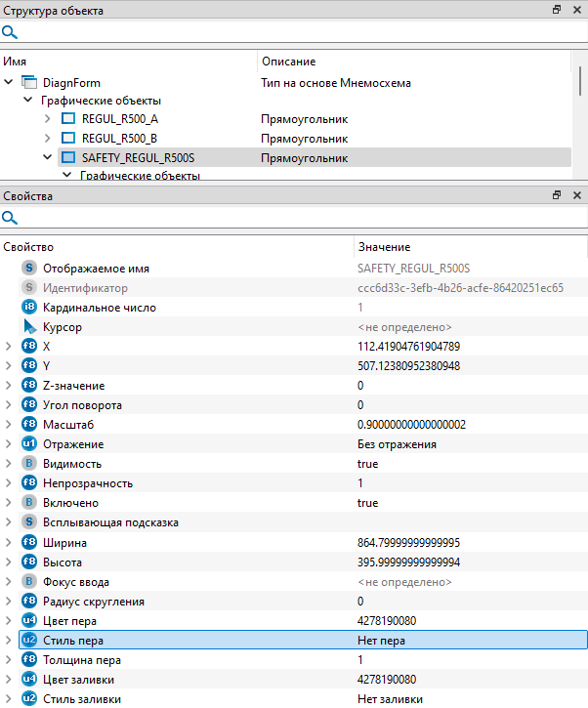Viewport: 588px width, 708px height.
Task: Click the search icon in Свойства panel
Action: 10,218
